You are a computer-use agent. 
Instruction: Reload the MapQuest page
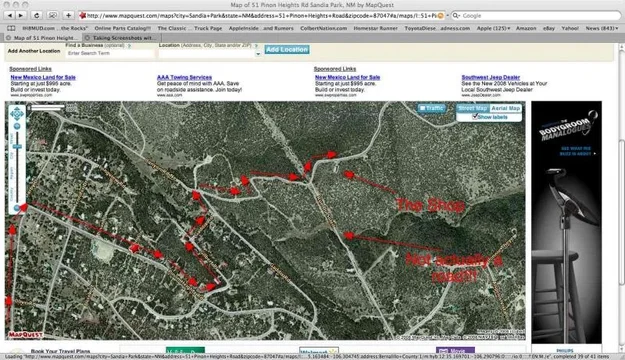coord(36,16)
